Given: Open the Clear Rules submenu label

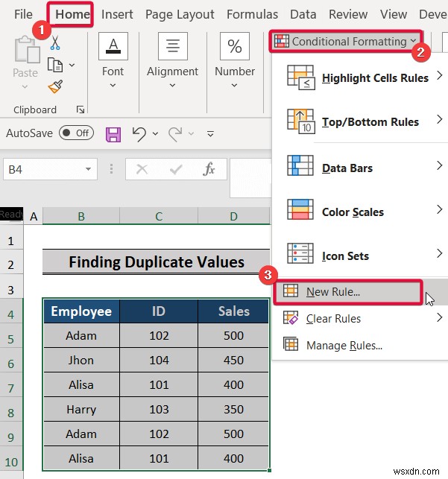Looking at the screenshot, I should (x=333, y=319).
